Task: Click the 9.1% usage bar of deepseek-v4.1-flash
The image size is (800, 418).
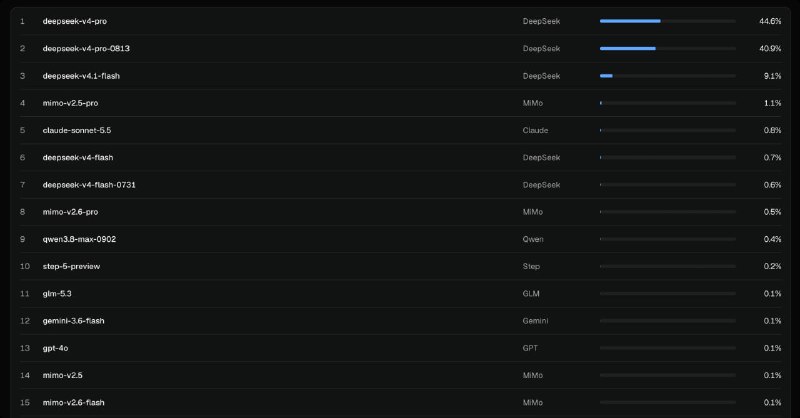Action: 668,76
